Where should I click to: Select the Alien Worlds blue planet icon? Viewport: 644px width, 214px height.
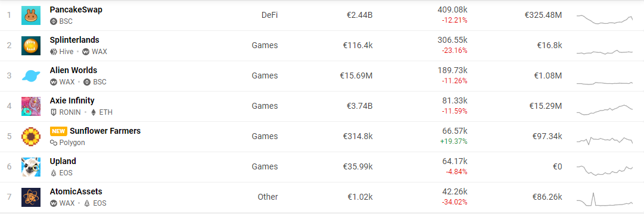(31, 76)
